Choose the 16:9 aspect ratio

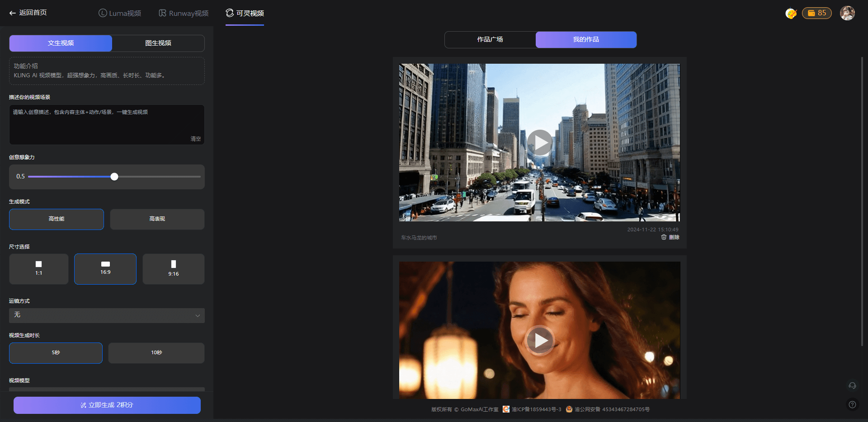click(x=105, y=269)
